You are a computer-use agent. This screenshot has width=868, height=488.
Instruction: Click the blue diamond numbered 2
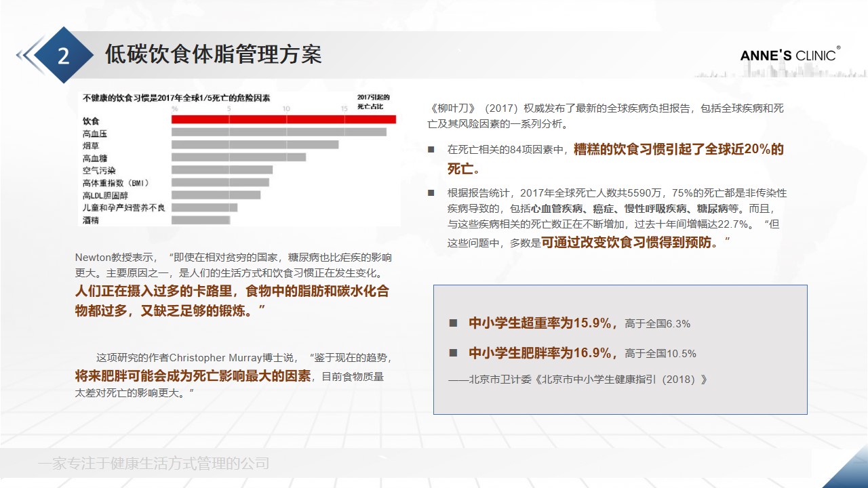click(x=63, y=56)
